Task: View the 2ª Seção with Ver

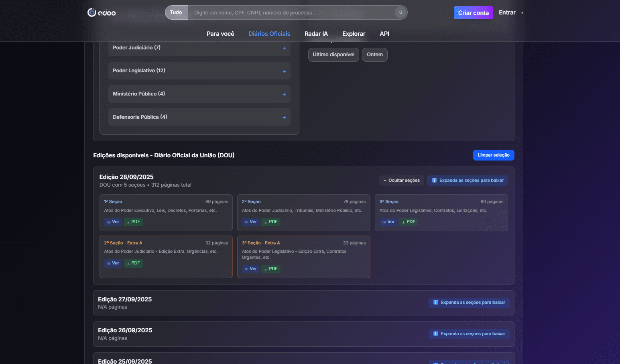Action: point(251,222)
